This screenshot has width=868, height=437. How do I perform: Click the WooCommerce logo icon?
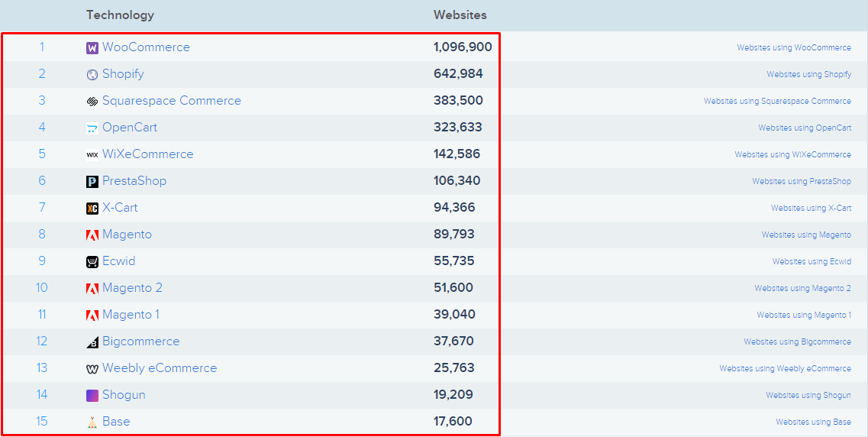[92, 48]
